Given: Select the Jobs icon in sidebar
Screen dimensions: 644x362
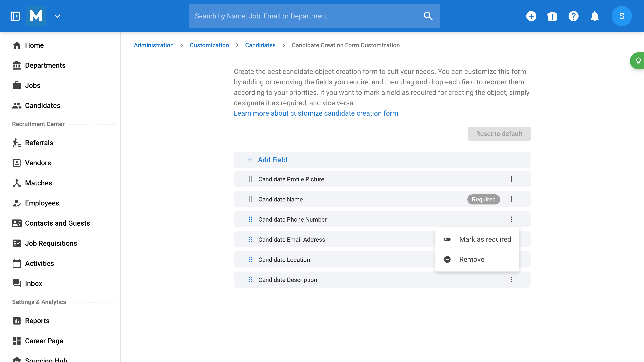Looking at the screenshot, I should point(16,85).
